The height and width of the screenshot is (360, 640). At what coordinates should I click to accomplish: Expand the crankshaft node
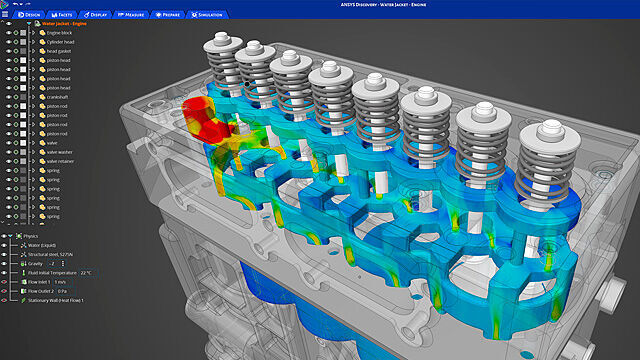click(x=34, y=97)
